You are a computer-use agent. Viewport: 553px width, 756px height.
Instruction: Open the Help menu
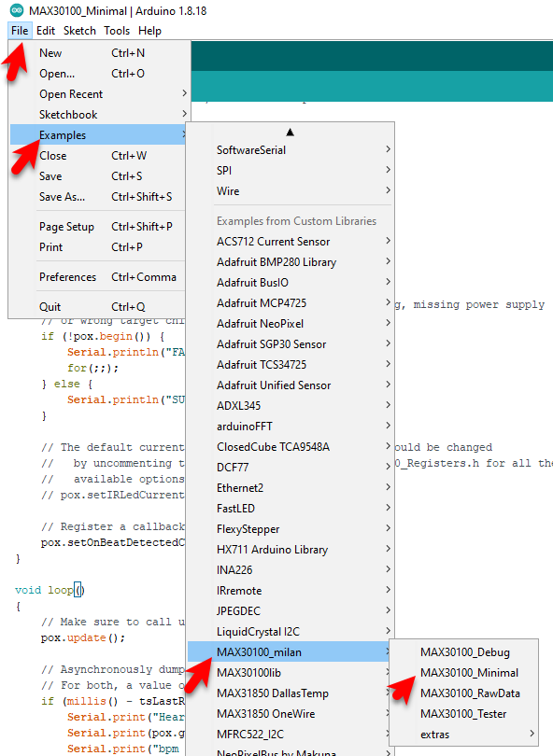[149, 31]
